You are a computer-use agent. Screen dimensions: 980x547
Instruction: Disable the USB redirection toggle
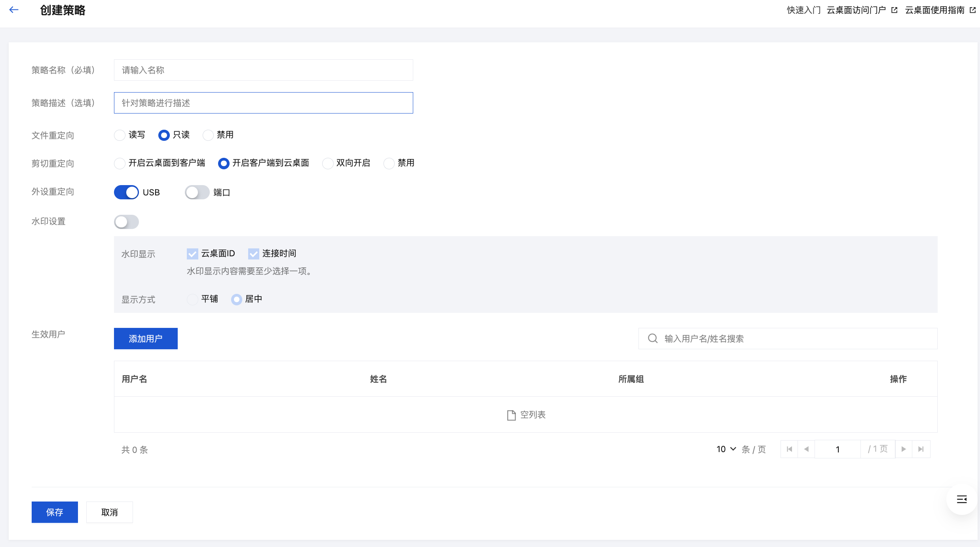[126, 193]
